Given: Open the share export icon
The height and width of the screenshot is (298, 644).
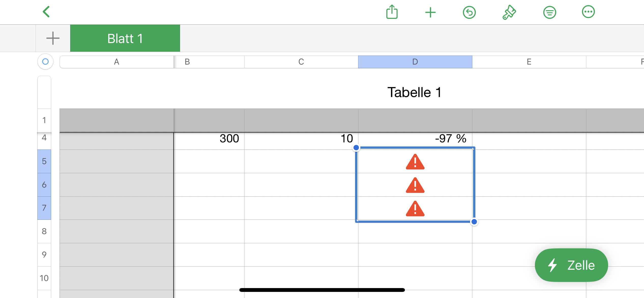Looking at the screenshot, I should click(392, 12).
